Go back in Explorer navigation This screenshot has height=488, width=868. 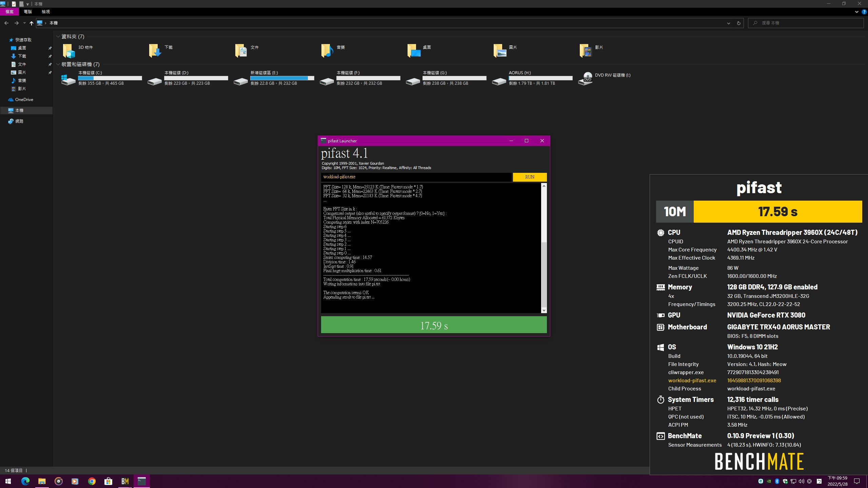click(6, 23)
